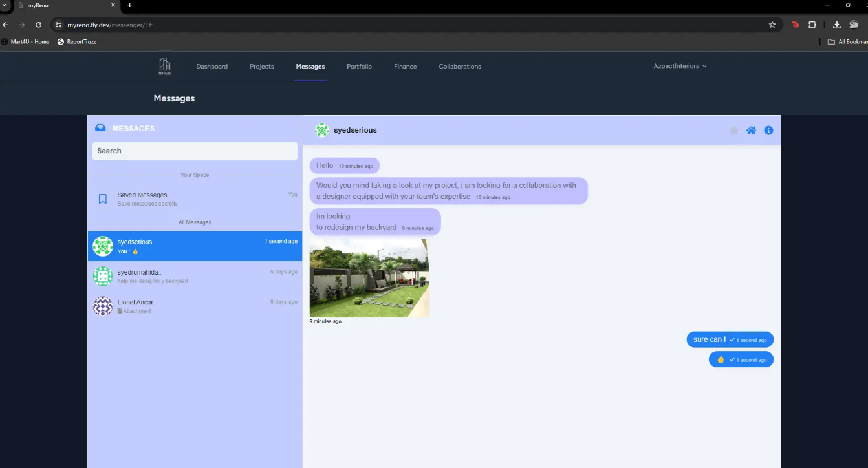Click syedserious avatar in chat header

click(322, 130)
